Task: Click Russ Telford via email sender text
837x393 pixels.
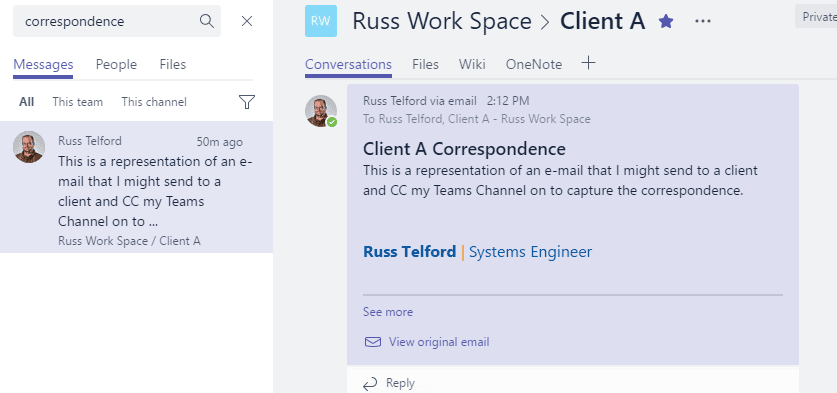Action: tap(420, 101)
